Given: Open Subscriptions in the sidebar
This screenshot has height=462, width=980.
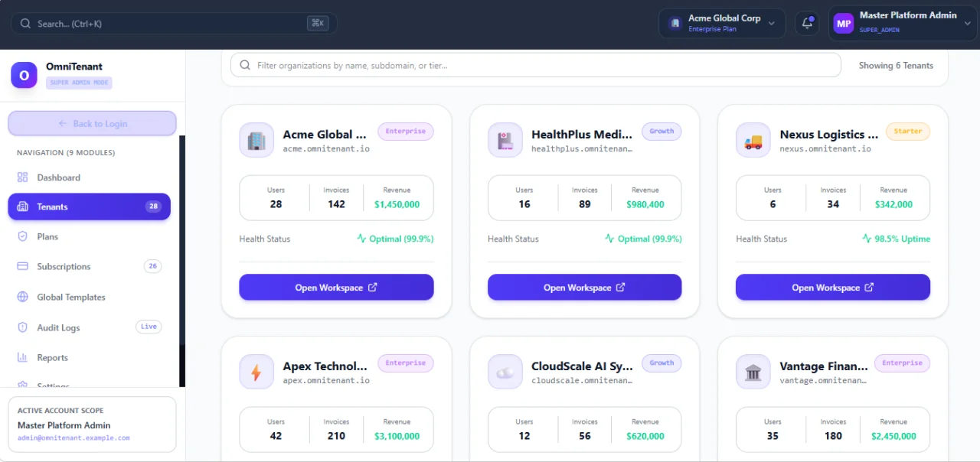Looking at the screenshot, I should click(90, 266).
